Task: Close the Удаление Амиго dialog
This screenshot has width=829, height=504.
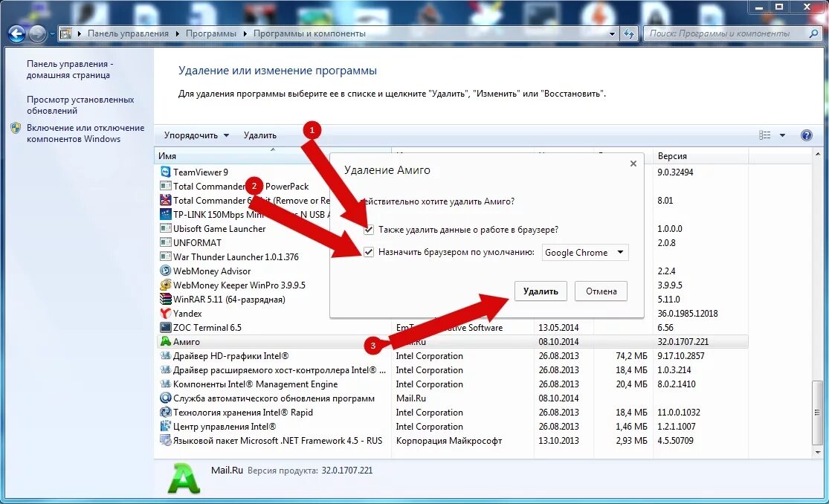Action: tap(633, 164)
